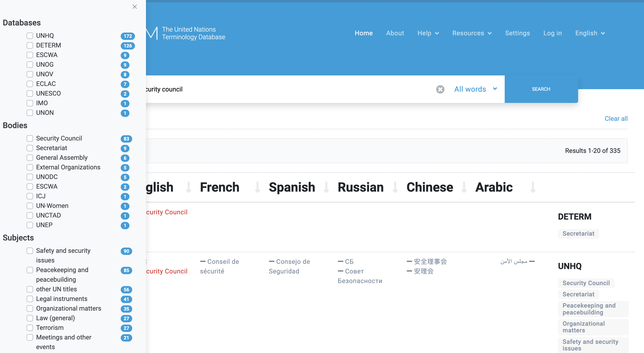Click Log in
This screenshot has height=353, width=644.
point(552,33)
